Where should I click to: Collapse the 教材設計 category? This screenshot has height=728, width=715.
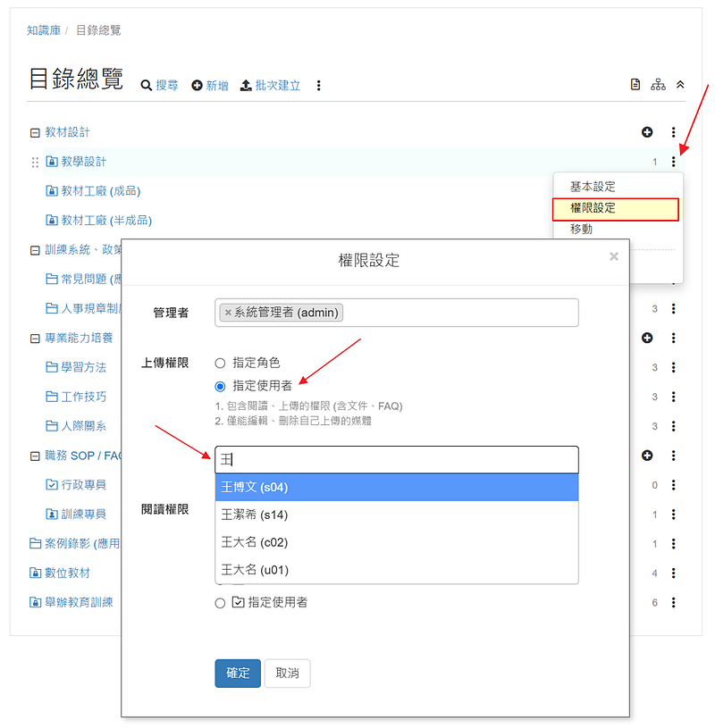[35, 133]
